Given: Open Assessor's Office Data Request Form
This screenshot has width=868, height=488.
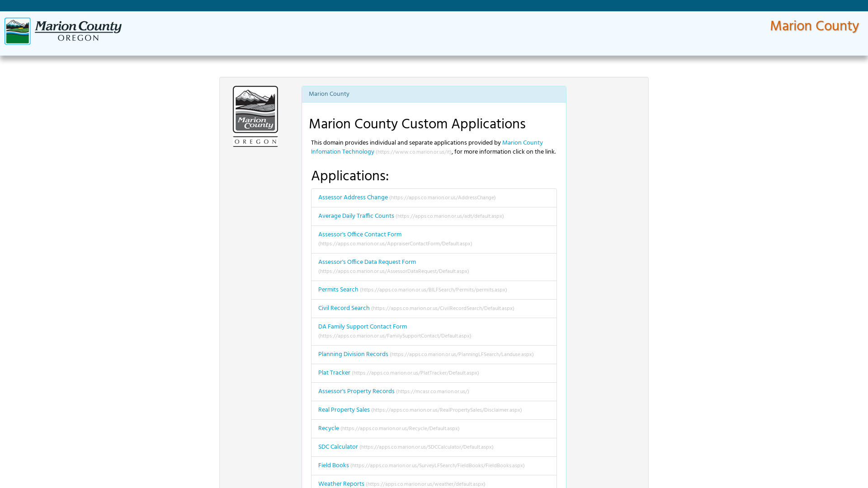Looking at the screenshot, I should click(x=367, y=262).
